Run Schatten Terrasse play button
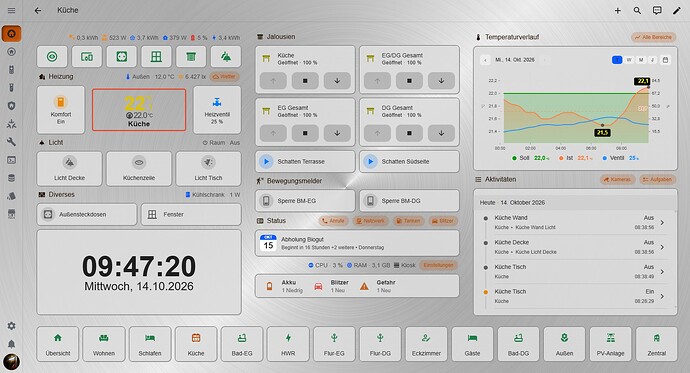The image size is (690, 373). point(266,161)
